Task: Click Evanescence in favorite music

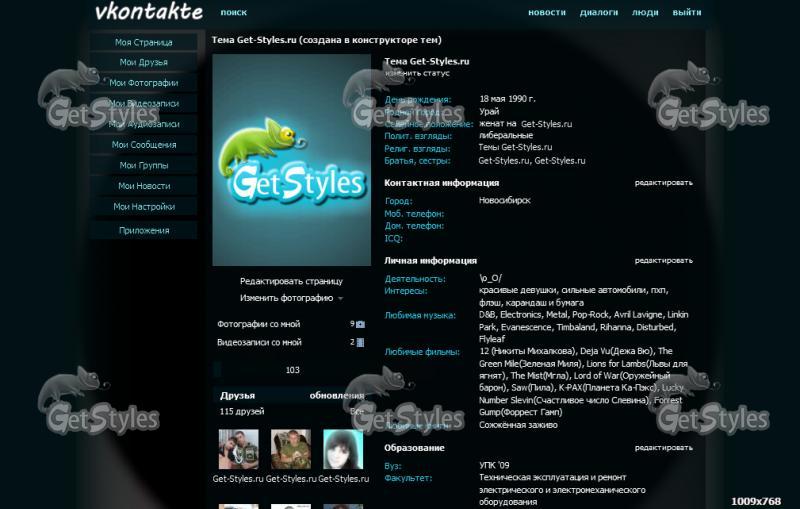Action: point(526,327)
